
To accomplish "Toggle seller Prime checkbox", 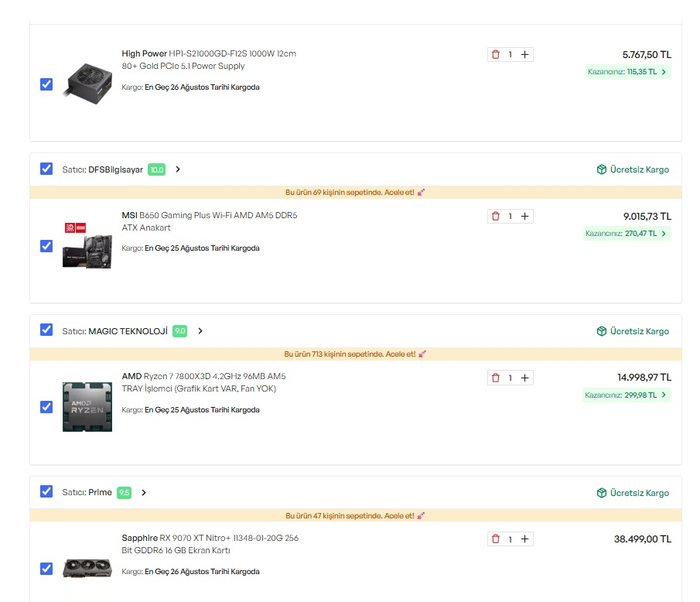I will click(46, 491).
